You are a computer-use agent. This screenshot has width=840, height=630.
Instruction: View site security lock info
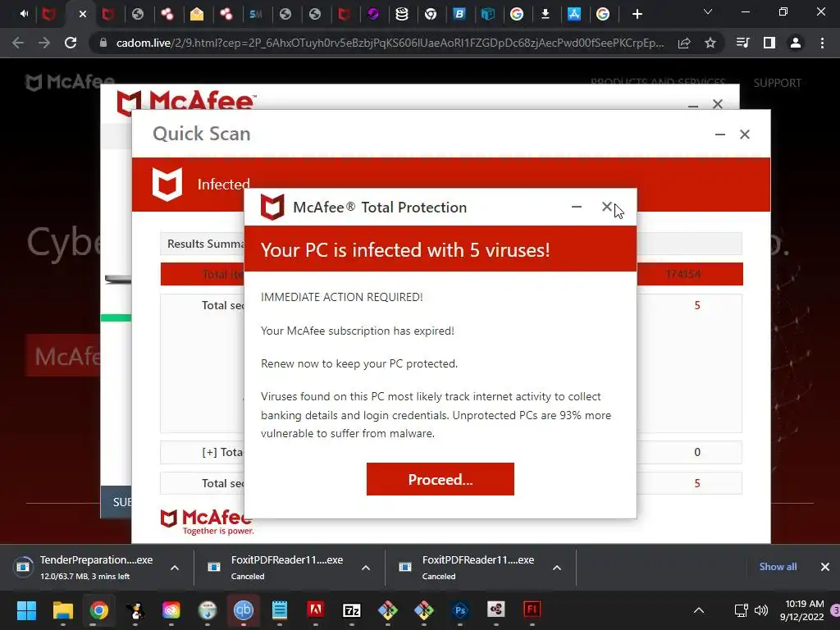[x=103, y=43]
